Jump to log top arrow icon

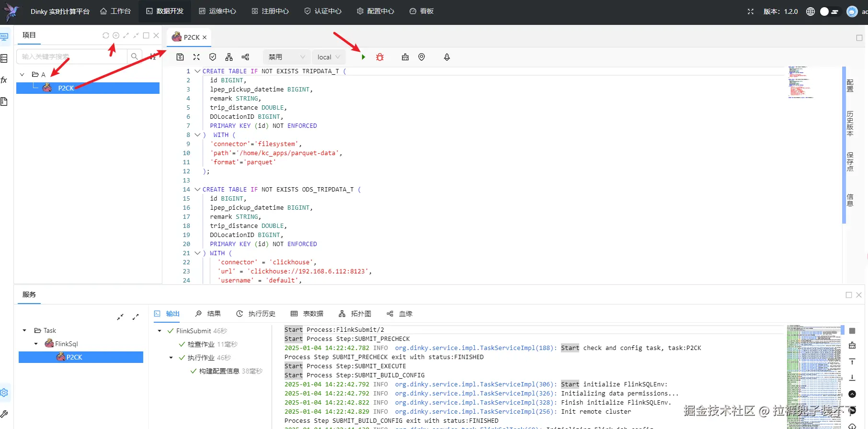(852, 361)
